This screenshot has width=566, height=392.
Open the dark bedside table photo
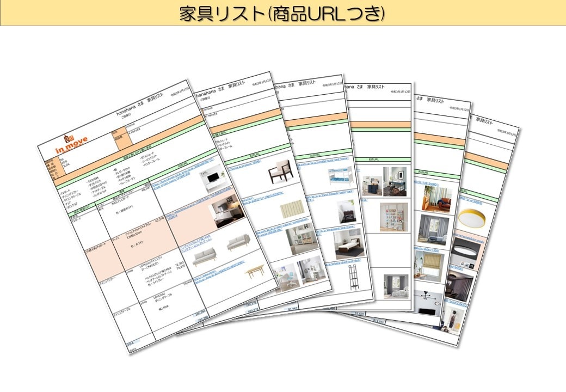346,212
